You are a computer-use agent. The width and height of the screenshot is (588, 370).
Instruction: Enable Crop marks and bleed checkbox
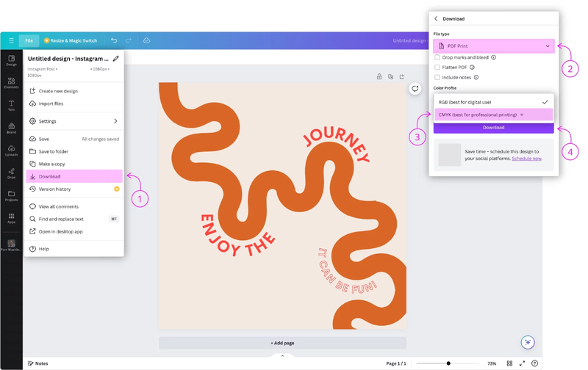point(437,57)
